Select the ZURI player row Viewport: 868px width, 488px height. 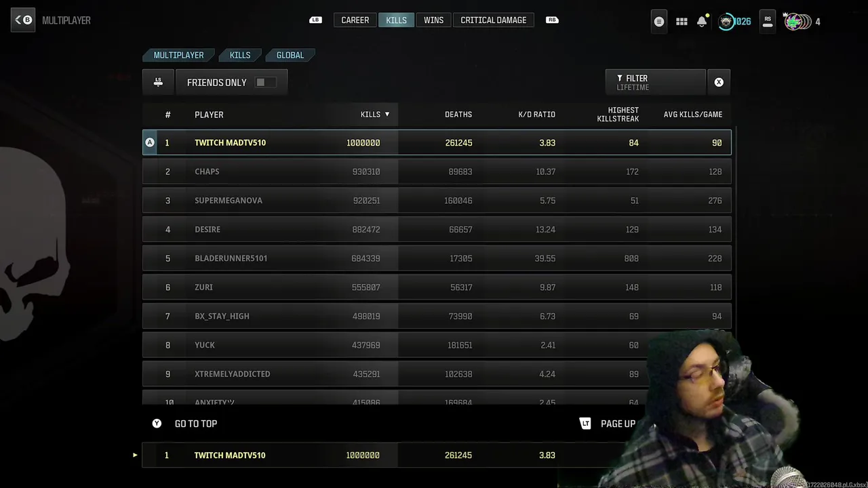pos(437,287)
